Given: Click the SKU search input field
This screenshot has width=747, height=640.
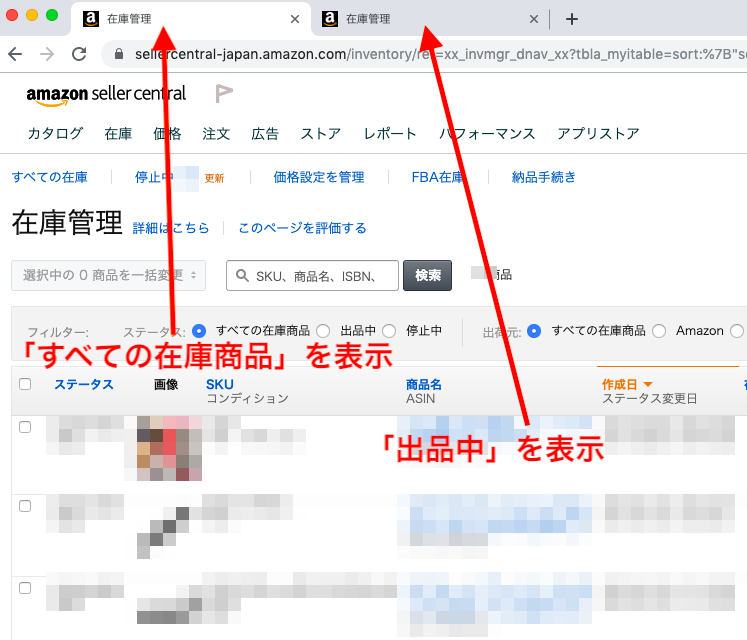Looking at the screenshot, I should pyautogui.click(x=313, y=275).
